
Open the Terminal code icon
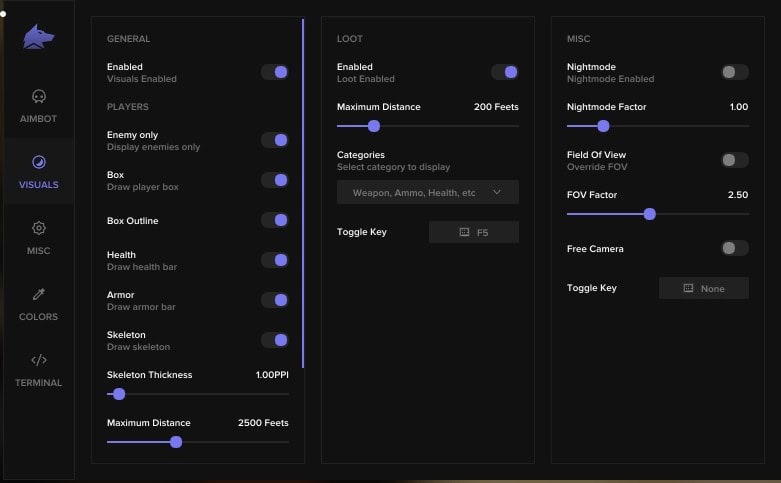(39, 360)
